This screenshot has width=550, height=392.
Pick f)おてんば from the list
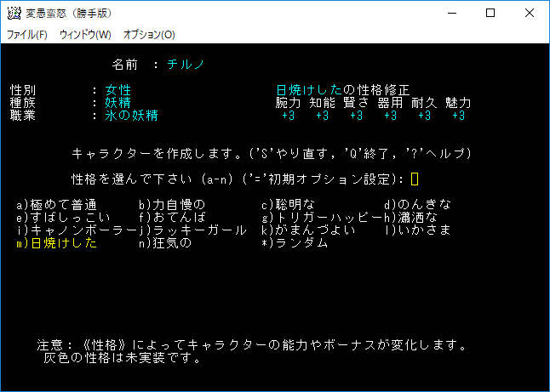172,218
